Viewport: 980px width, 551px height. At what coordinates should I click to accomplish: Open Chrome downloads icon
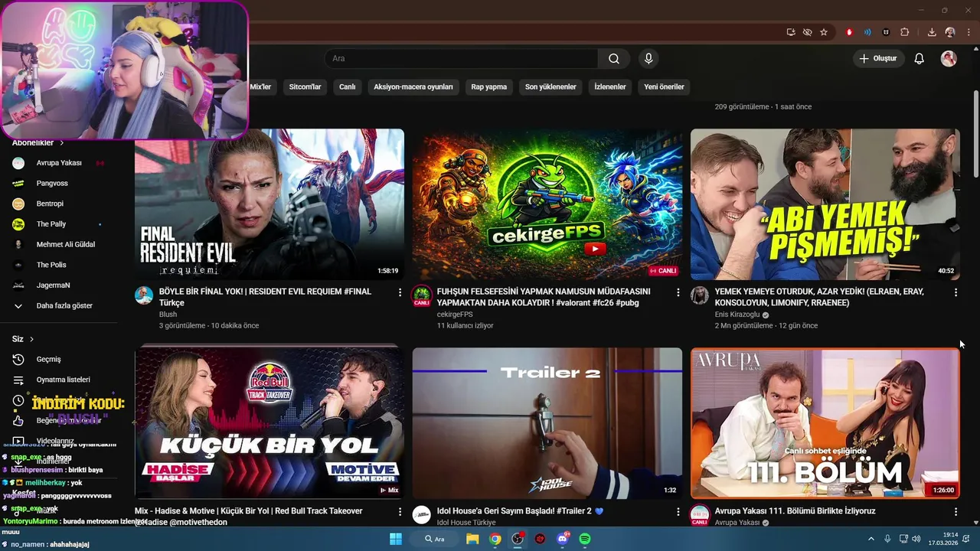click(932, 32)
